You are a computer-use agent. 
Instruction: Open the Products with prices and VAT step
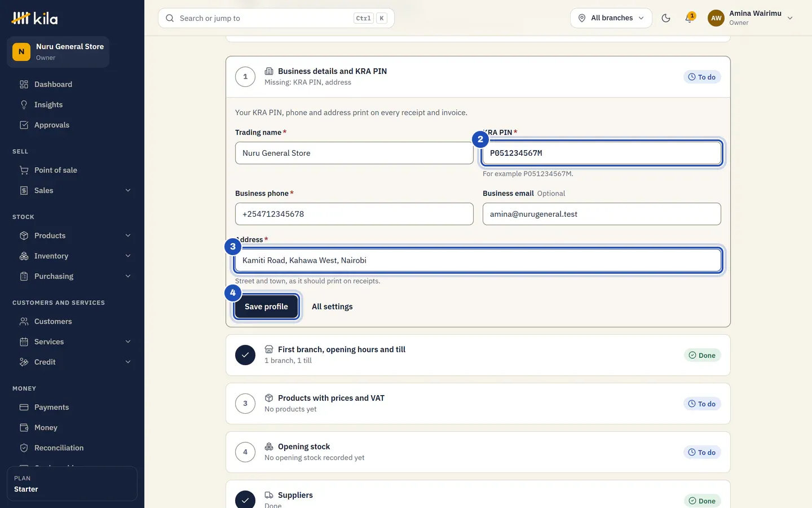tap(478, 404)
